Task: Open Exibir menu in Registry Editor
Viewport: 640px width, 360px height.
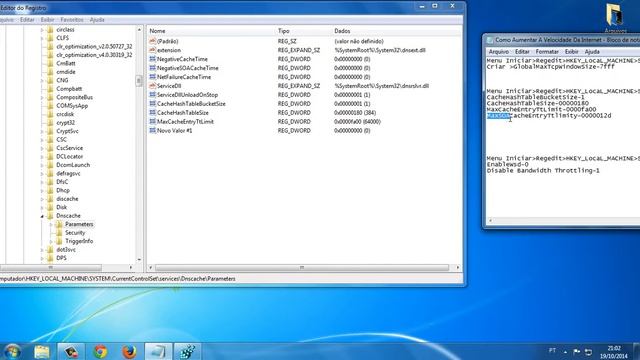Action: click(47, 20)
